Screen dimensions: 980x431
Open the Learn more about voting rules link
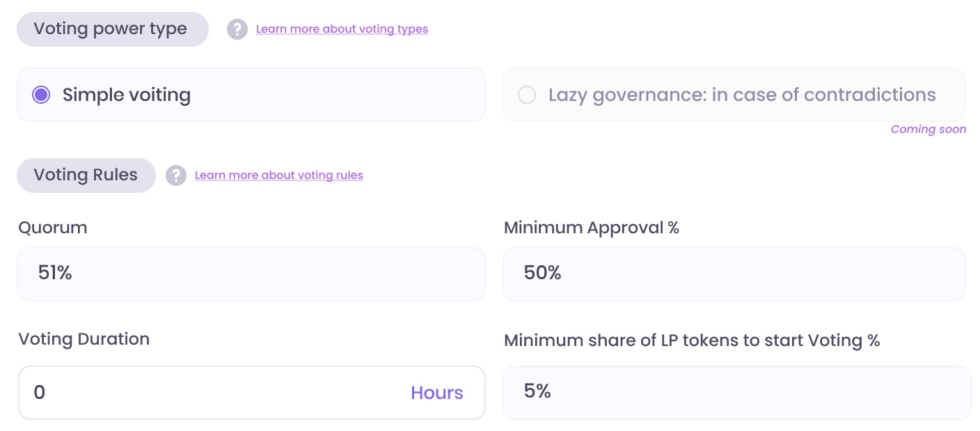(x=278, y=175)
